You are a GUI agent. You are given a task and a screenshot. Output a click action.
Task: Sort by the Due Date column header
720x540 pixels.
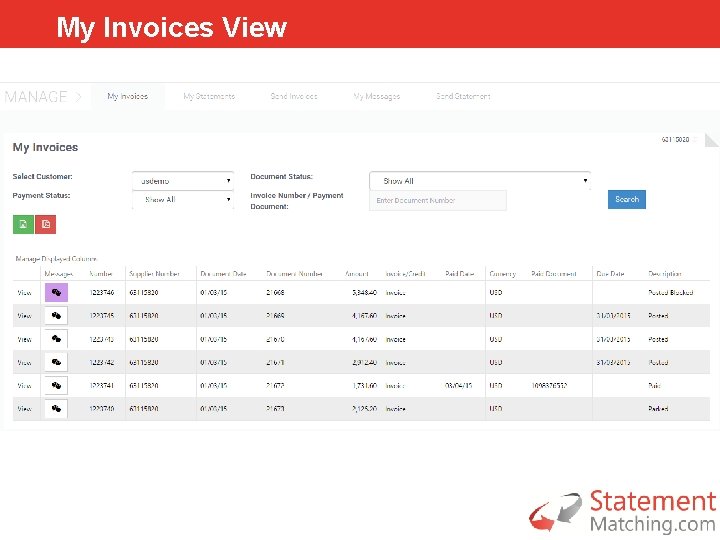[x=610, y=274]
